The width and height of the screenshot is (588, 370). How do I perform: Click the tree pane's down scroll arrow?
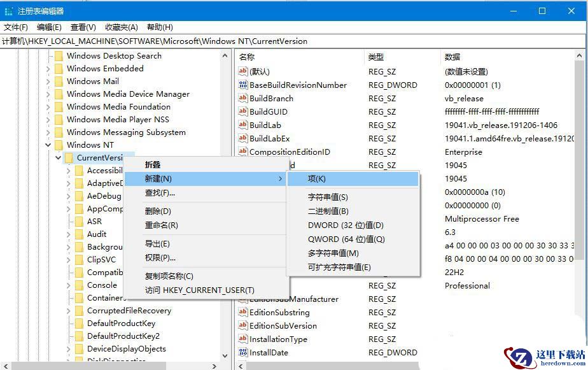pos(225,355)
